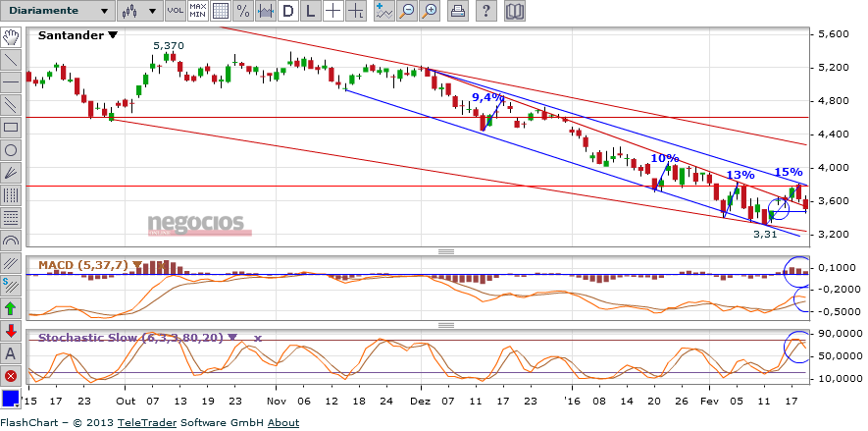868x431 pixels.
Task: Select the hand pan tool
Action: pos(11,37)
